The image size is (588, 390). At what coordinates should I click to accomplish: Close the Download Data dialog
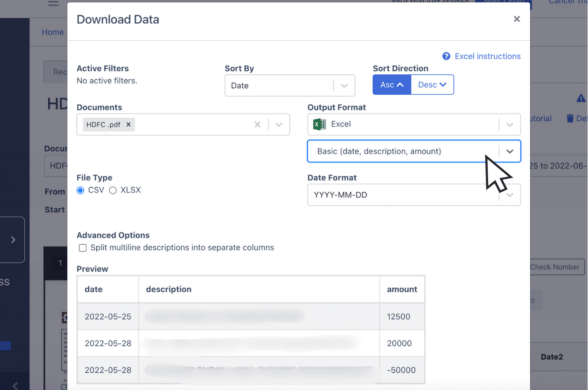pyautogui.click(x=516, y=19)
